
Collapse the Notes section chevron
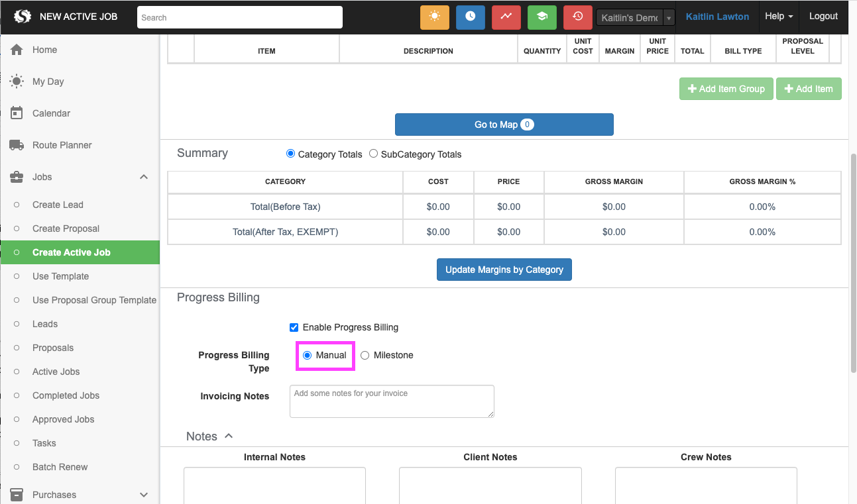click(229, 436)
